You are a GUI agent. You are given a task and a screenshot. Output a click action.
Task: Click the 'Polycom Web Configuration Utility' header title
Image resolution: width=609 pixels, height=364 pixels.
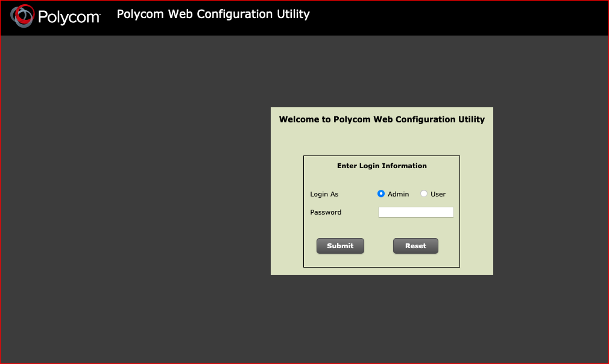[x=213, y=14]
